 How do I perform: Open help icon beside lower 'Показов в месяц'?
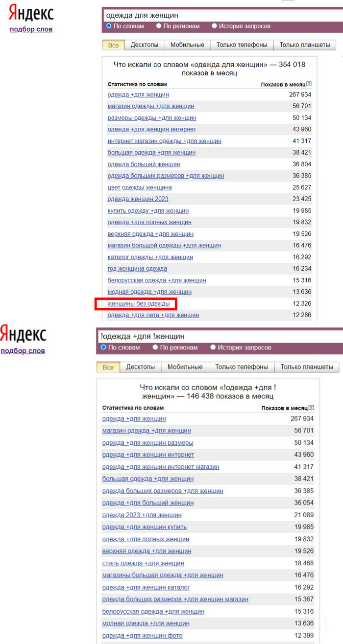[x=311, y=408]
